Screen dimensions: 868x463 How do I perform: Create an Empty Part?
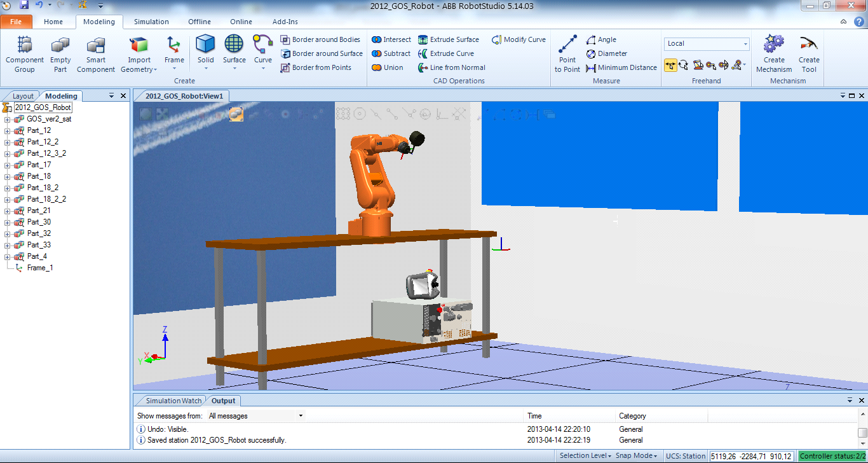tap(60, 55)
